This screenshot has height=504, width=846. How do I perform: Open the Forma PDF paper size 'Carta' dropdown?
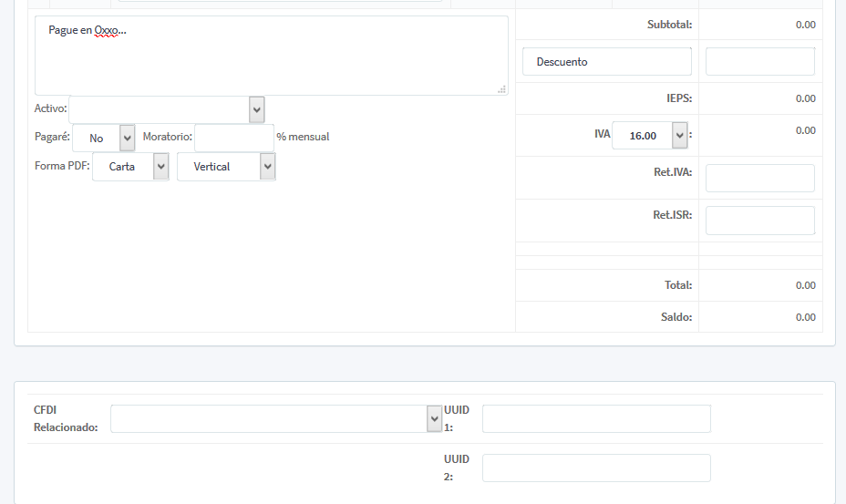(131, 167)
